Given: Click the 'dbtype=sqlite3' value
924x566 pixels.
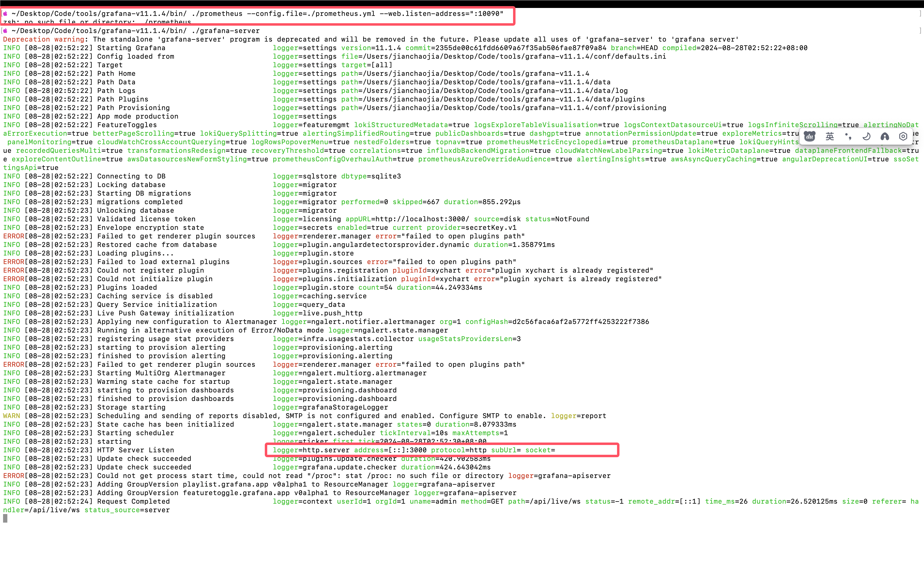Looking at the screenshot, I should (371, 177).
